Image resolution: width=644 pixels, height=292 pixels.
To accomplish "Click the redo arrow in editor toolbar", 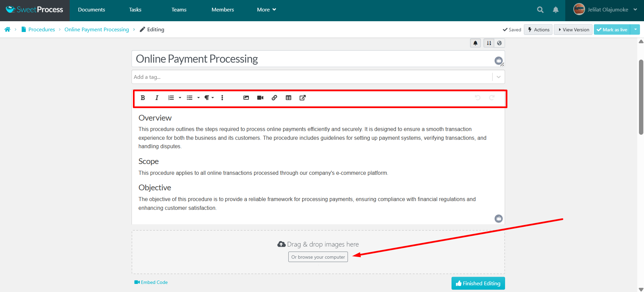I will tap(492, 98).
